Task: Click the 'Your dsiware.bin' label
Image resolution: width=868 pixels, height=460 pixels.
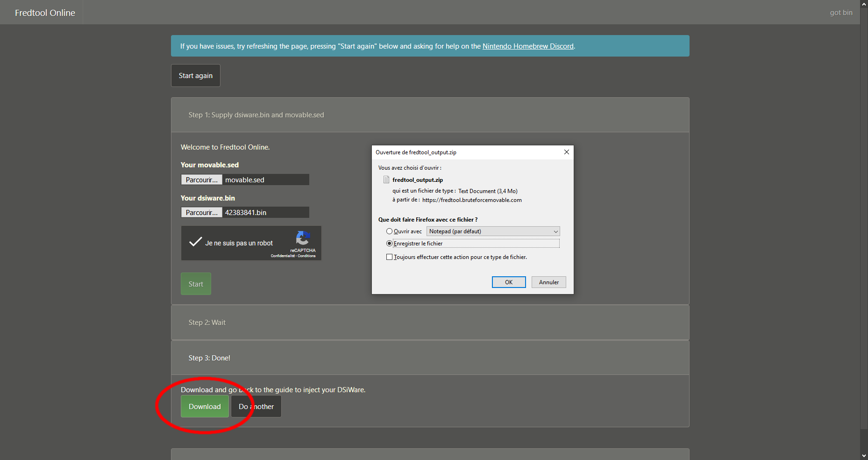Action: tap(208, 198)
